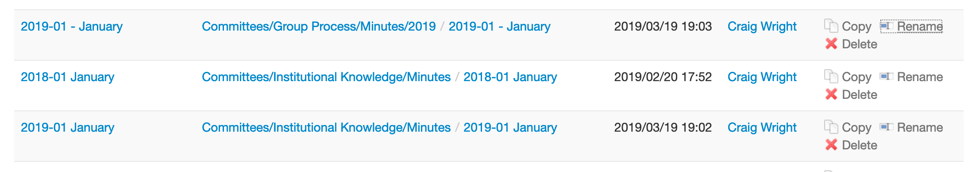Click Copy icon for 2019-01 - January row
Viewport: 980px width, 172px height.
(x=831, y=26)
